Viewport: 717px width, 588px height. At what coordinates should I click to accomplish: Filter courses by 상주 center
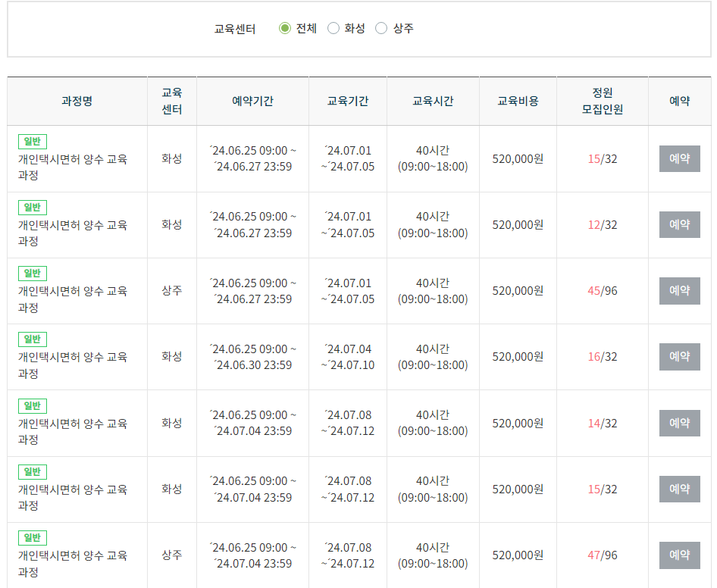pyautogui.click(x=381, y=28)
